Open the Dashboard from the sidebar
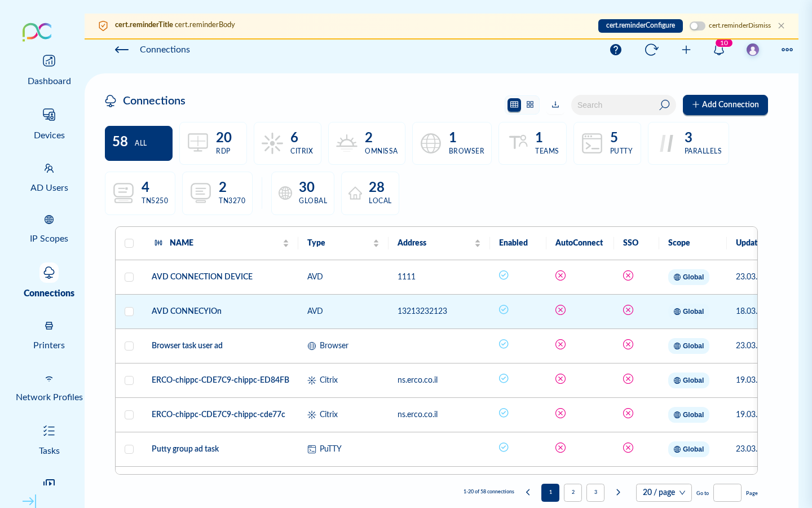This screenshot has width=812, height=508. 49,71
